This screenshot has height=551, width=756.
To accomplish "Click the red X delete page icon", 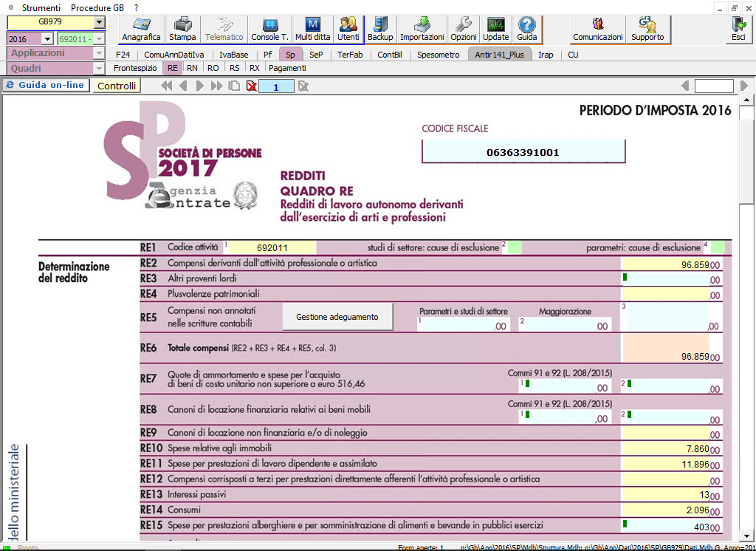I will 251,86.
